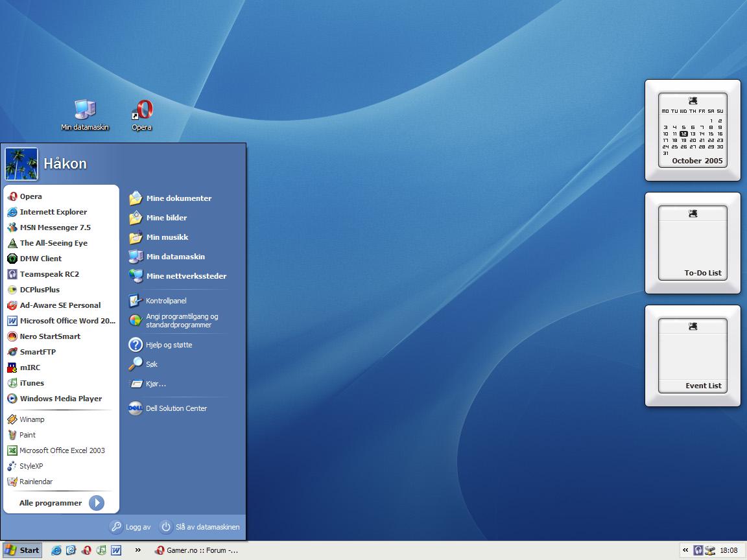Open Opera from the Start menu list

click(61, 196)
